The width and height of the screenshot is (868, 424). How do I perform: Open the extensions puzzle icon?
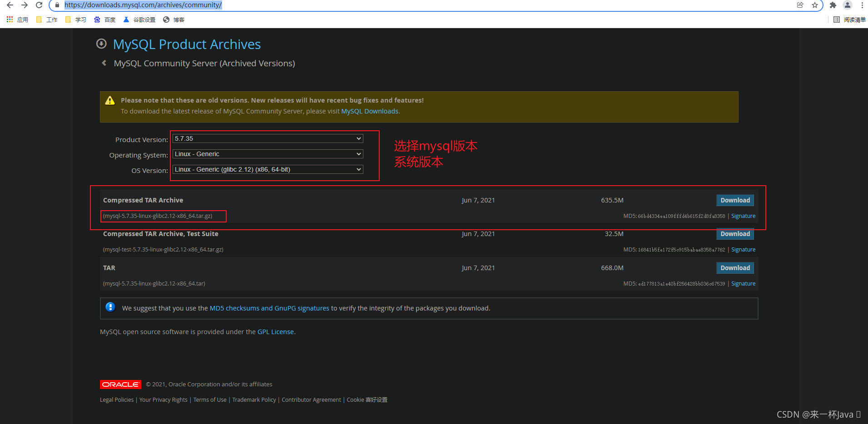coord(833,5)
